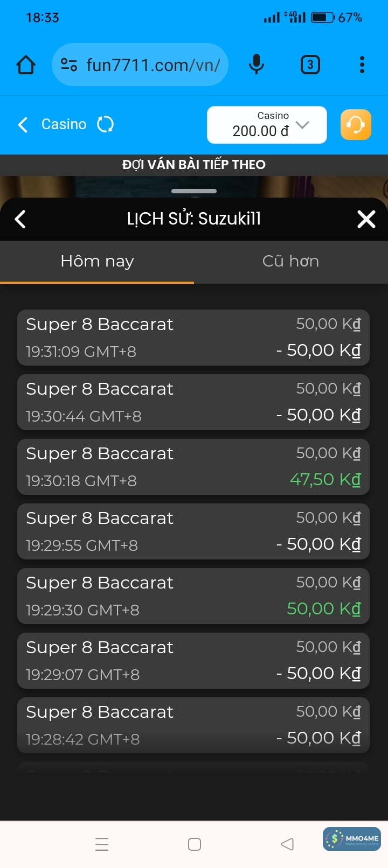This screenshot has height=868, width=388.
Task: Open the tab switcher showing 3 tabs
Action: pyautogui.click(x=310, y=65)
